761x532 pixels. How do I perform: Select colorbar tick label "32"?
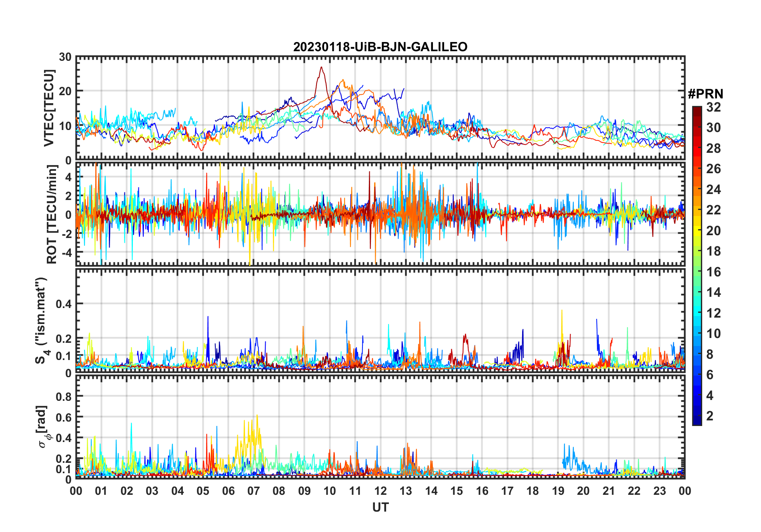pos(713,107)
